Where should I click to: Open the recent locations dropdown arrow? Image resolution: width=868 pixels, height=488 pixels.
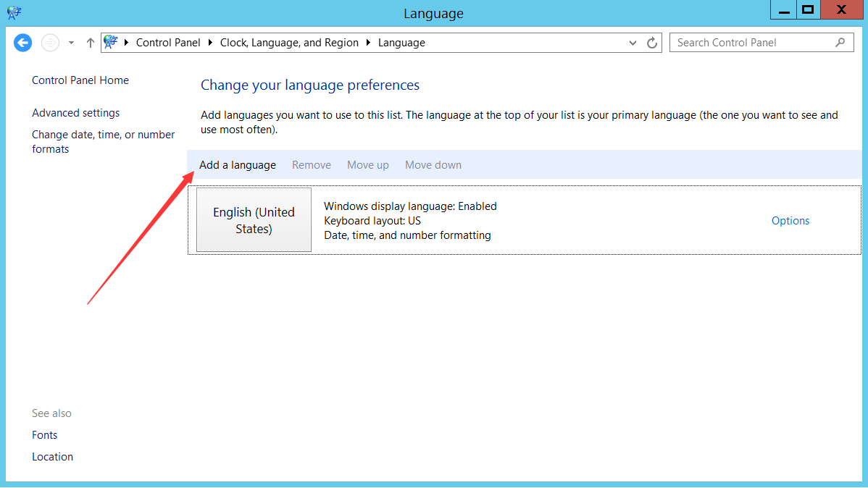[x=71, y=43]
